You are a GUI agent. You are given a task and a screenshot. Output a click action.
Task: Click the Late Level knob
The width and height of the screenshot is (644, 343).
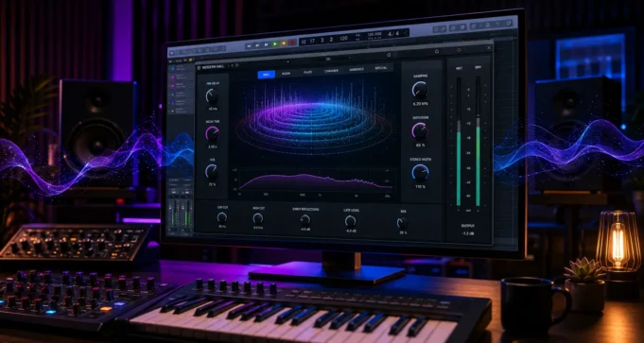[x=350, y=221]
